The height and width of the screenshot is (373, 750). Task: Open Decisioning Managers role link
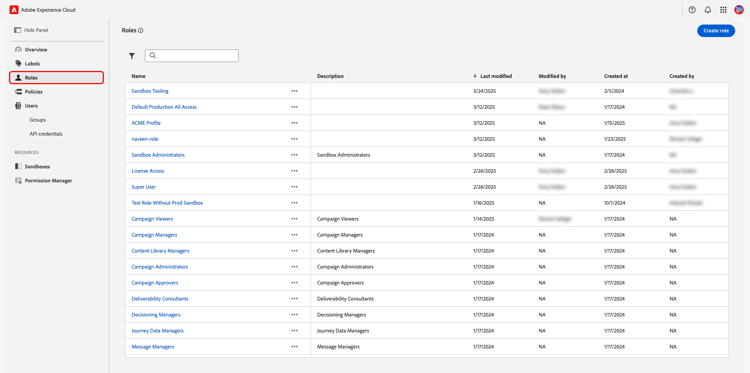tap(156, 315)
